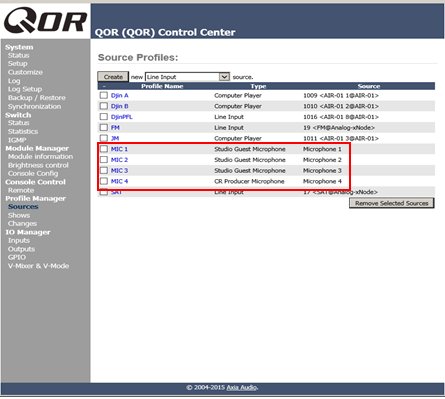Screen dimensions: 445x399
Task: Open Console Config page
Action: (x=33, y=173)
